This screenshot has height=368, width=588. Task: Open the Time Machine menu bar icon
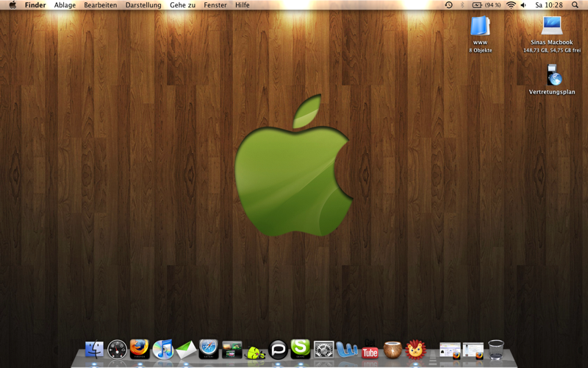(x=448, y=5)
